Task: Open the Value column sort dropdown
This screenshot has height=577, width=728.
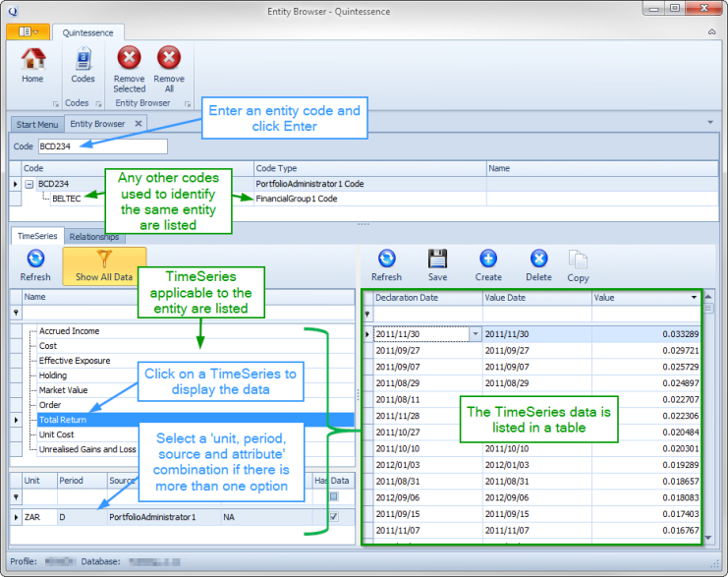Action: (x=695, y=297)
